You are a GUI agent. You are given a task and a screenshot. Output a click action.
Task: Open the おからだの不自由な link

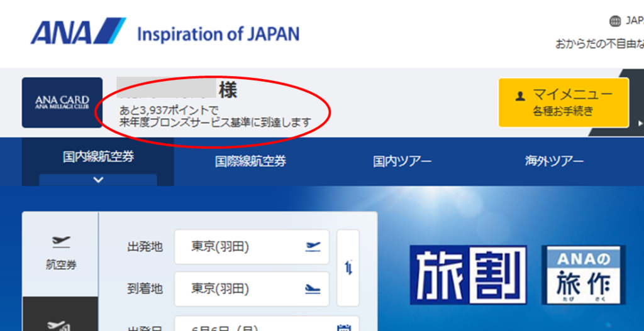tap(599, 44)
